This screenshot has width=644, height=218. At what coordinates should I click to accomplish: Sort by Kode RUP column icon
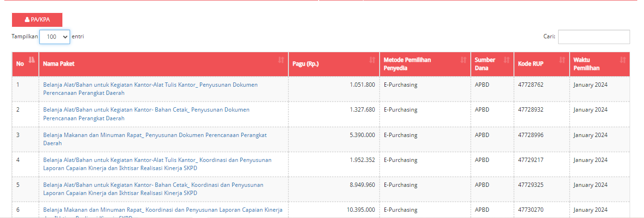[562, 60]
